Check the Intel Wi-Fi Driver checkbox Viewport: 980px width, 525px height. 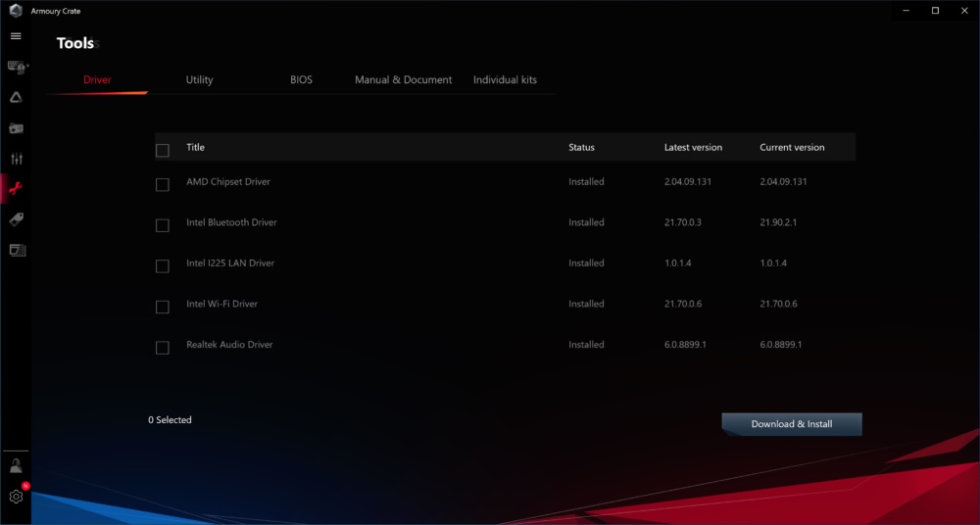162,307
